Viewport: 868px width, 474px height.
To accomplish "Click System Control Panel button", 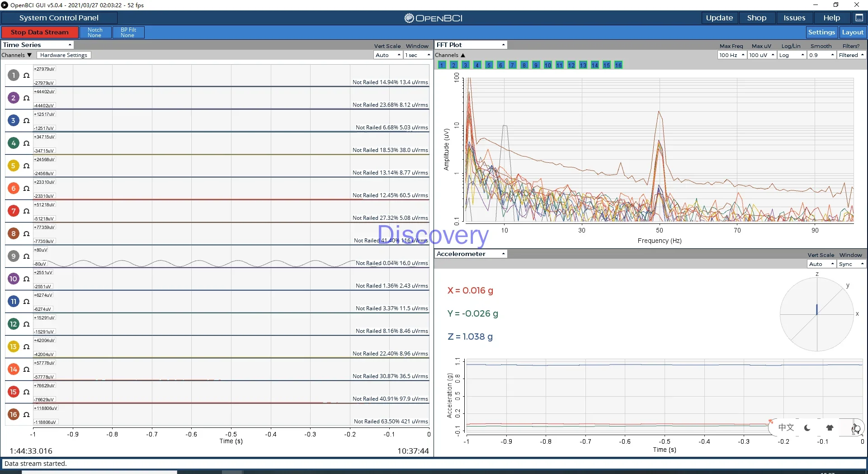I will pyautogui.click(x=59, y=18).
